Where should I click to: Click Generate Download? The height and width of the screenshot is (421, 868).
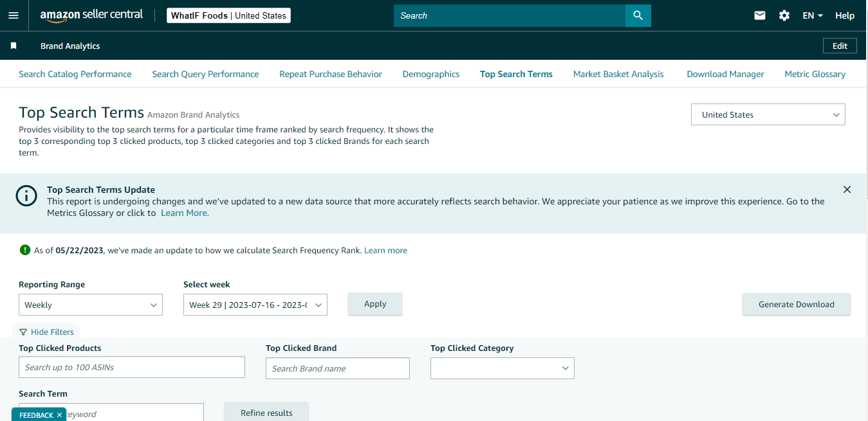(796, 304)
